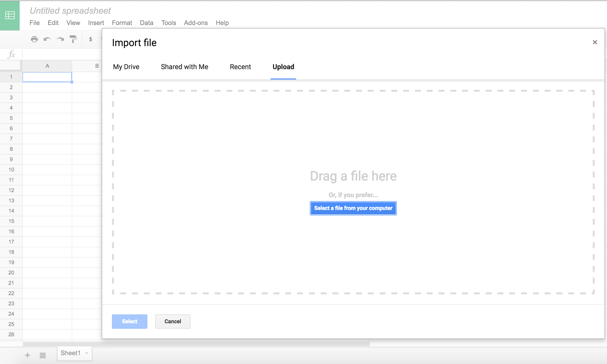Open the View menu
Screen dimensions: 607x364
point(73,23)
